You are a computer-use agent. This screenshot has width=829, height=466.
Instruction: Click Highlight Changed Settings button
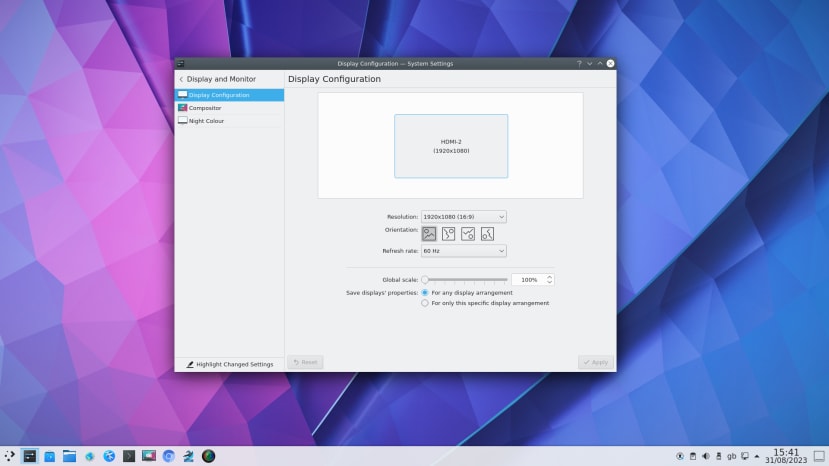[x=229, y=364]
